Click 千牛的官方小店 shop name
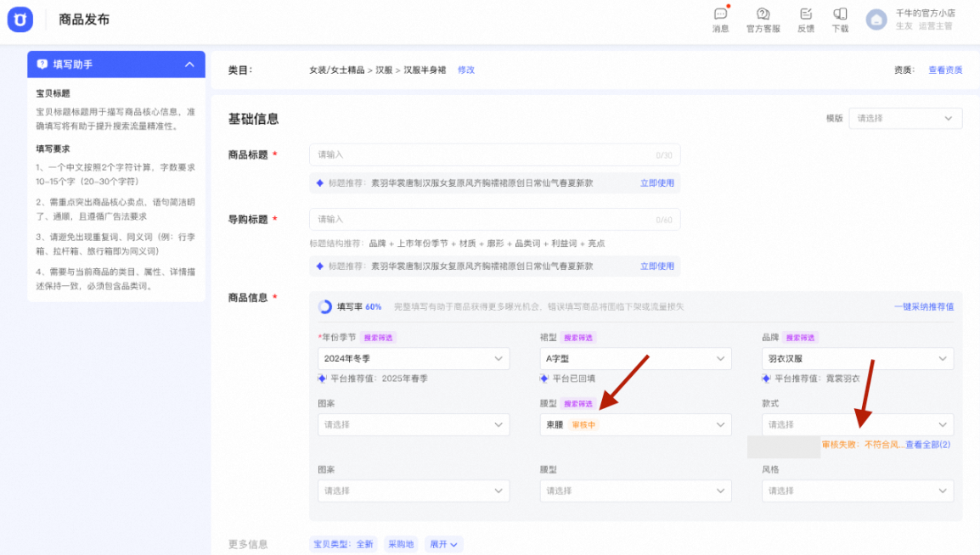The height and width of the screenshot is (555, 980). [925, 13]
